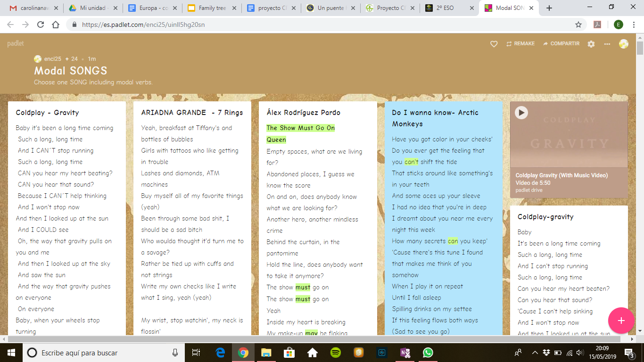Click the padlet logo text
Viewport: 644px width, 362px height.
pos(16,44)
